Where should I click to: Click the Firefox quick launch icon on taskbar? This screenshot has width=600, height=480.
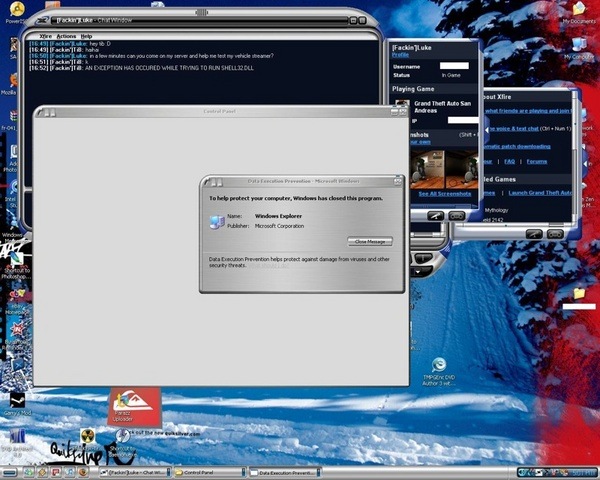[x=83, y=473]
